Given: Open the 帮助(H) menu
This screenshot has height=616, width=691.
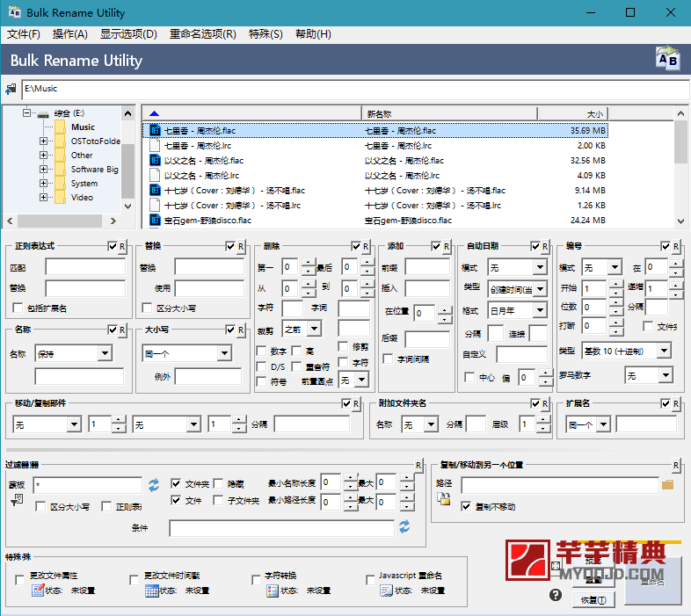Looking at the screenshot, I should click(x=313, y=34).
